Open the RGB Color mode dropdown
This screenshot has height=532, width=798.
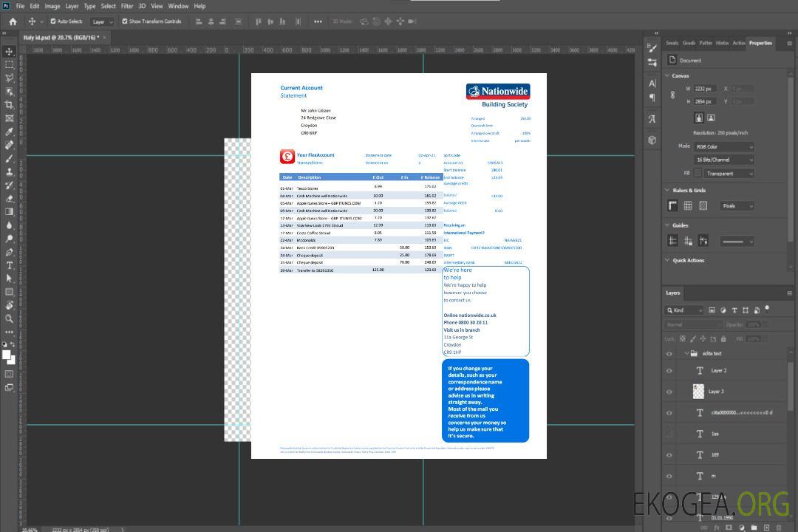pyautogui.click(x=723, y=146)
